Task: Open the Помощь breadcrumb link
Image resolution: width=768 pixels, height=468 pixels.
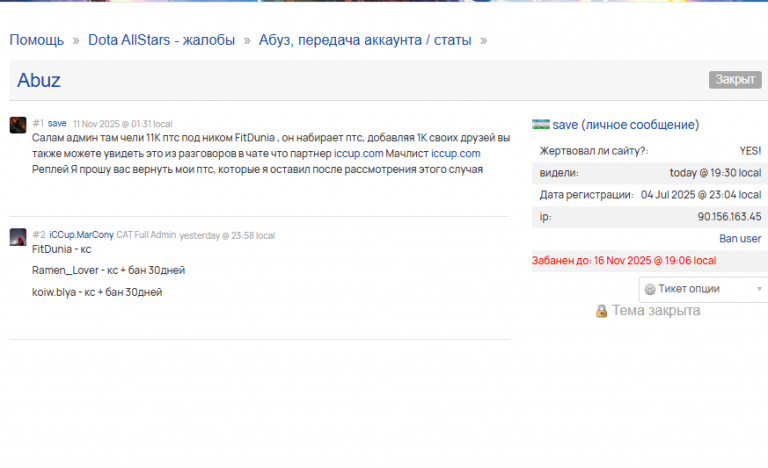Action: 37,40
